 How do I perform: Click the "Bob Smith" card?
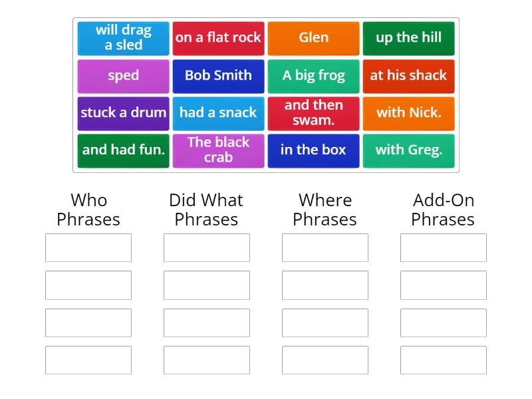pyautogui.click(x=218, y=75)
